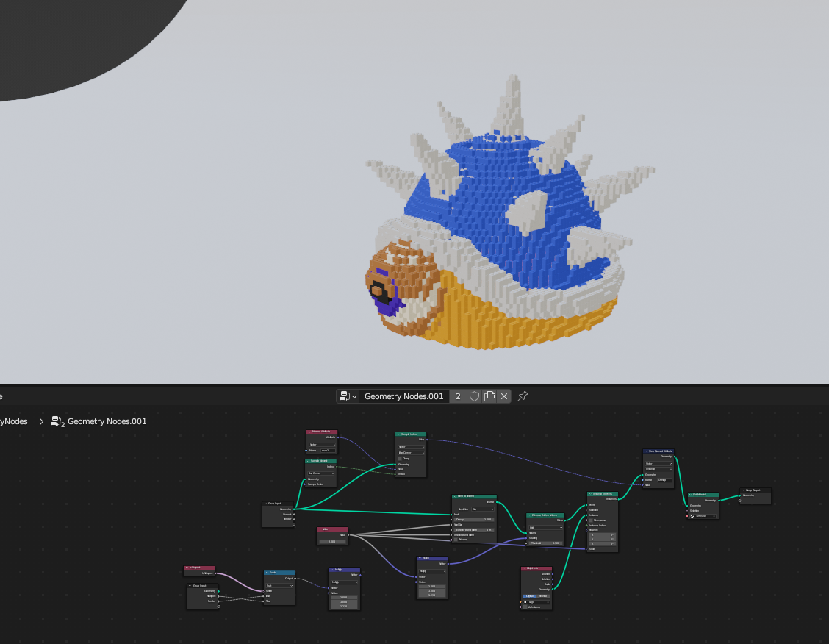Toggle the fake user shield icon
829x644 pixels.
point(474,396)
